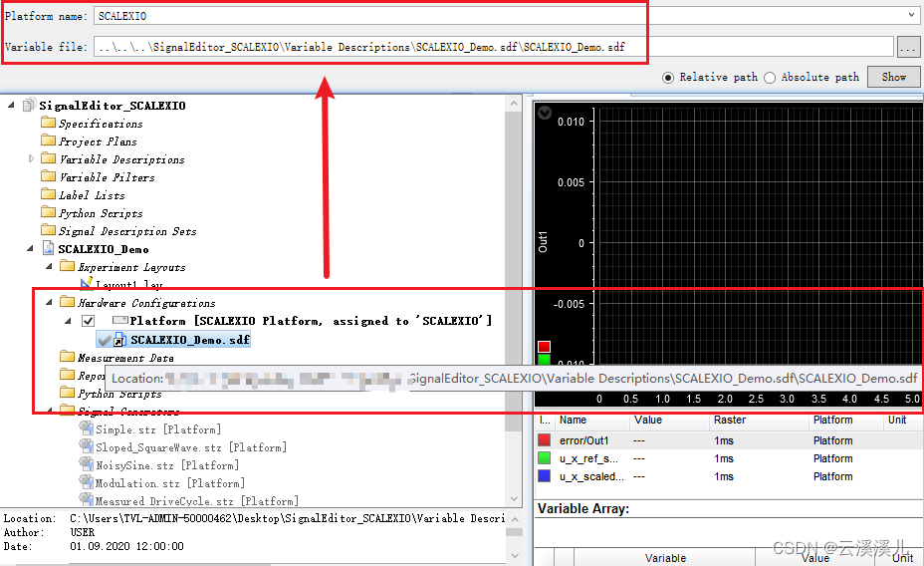
Task: Select the top Python Scripts folder icon
Action: click(49, 212)
